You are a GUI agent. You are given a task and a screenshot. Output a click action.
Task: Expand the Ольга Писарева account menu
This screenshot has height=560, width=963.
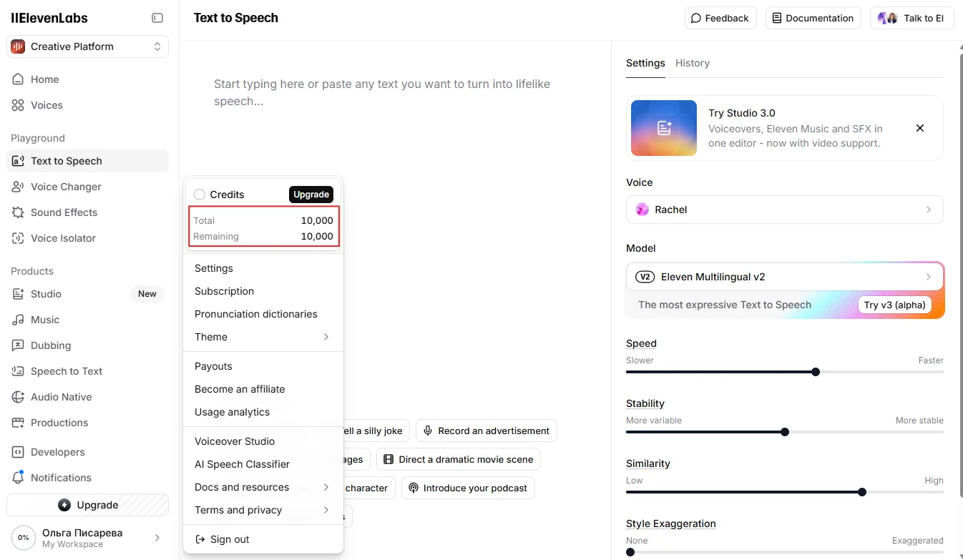88,538
